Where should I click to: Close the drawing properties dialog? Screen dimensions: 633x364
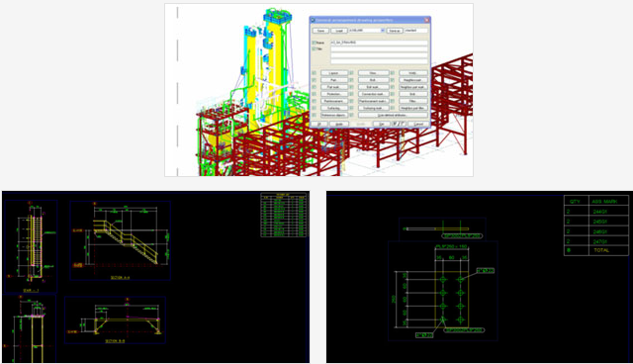click(x=426, y=20)
